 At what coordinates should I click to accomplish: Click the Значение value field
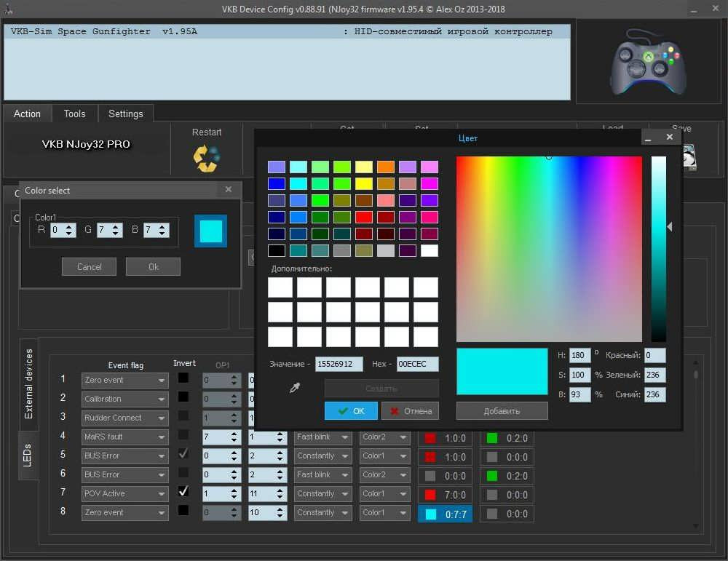point(339,364)
